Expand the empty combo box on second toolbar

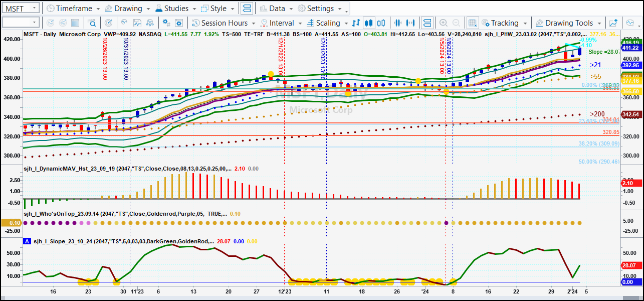point(34,22)
